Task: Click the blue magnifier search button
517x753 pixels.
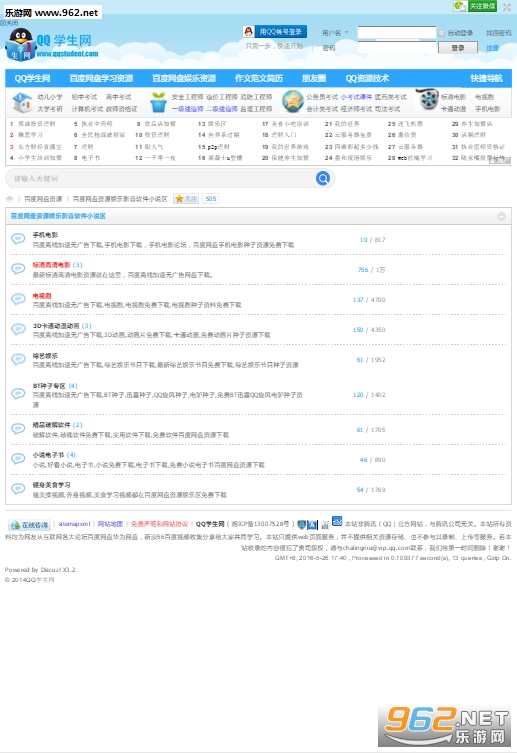Action: (x=323, y=179)
